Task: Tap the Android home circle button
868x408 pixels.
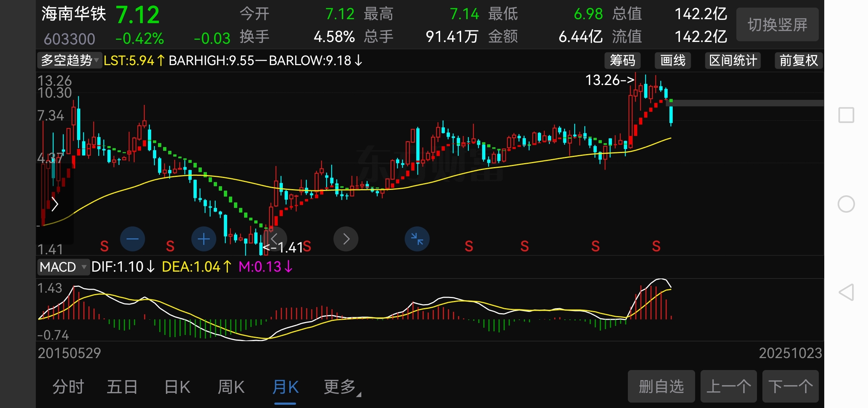Action: click(846, 204)
